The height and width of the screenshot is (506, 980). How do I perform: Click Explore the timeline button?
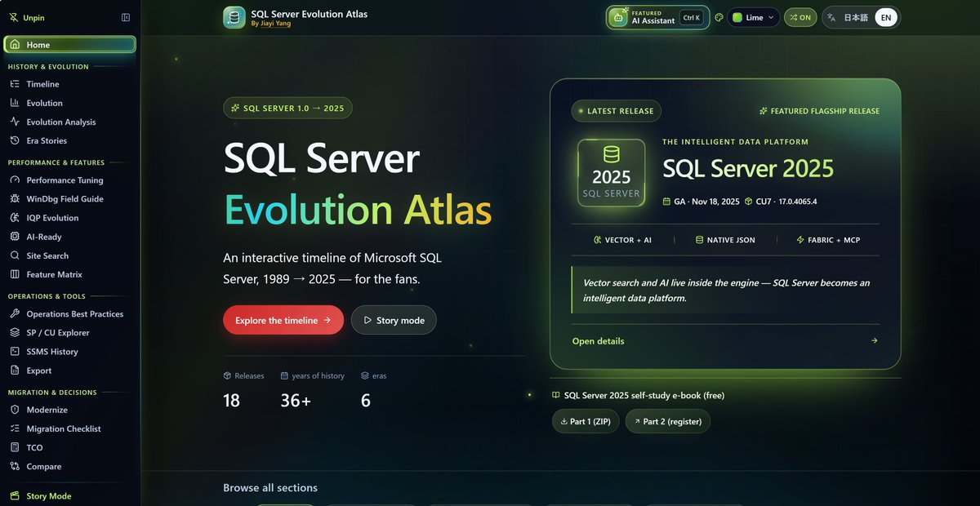pos(283,320)
